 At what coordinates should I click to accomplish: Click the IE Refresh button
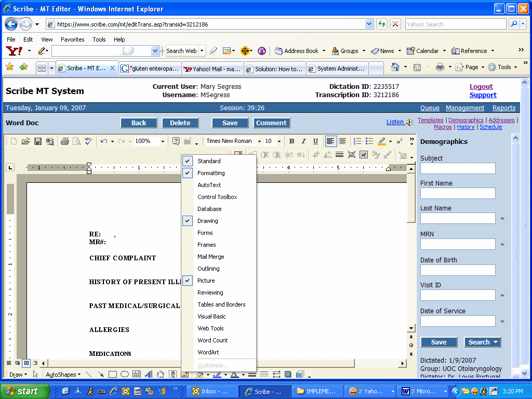click(382, 24)
